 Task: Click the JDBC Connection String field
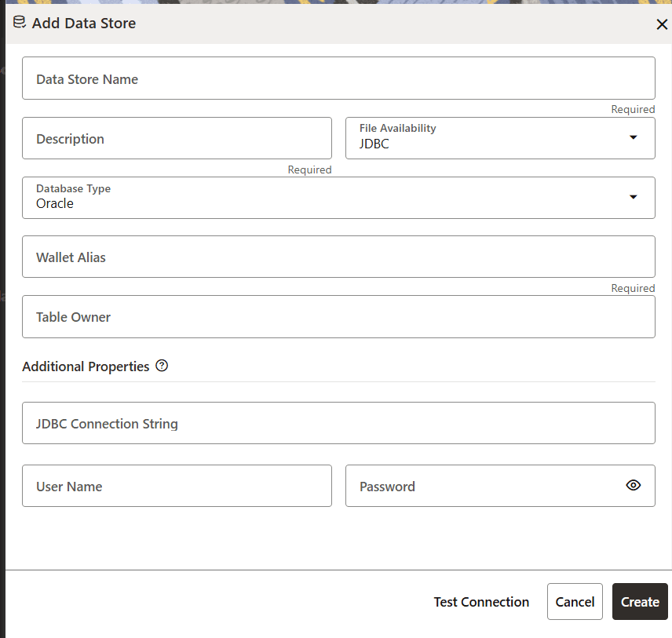point(338,423)
